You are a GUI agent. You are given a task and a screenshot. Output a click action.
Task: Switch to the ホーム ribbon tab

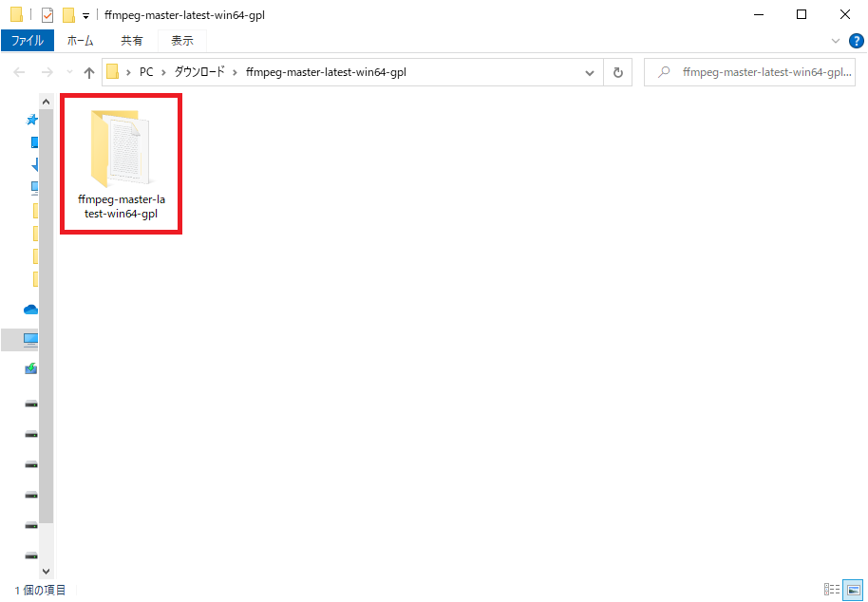coord(81,41)
